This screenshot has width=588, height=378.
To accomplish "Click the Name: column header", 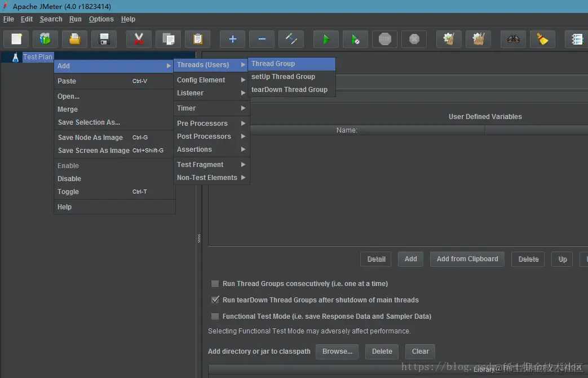I will (x=347, y=130).
